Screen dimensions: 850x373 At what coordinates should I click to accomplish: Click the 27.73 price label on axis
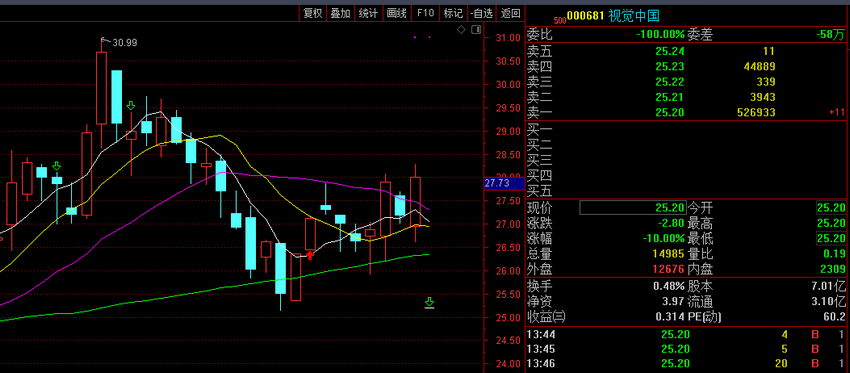(497, 184)
